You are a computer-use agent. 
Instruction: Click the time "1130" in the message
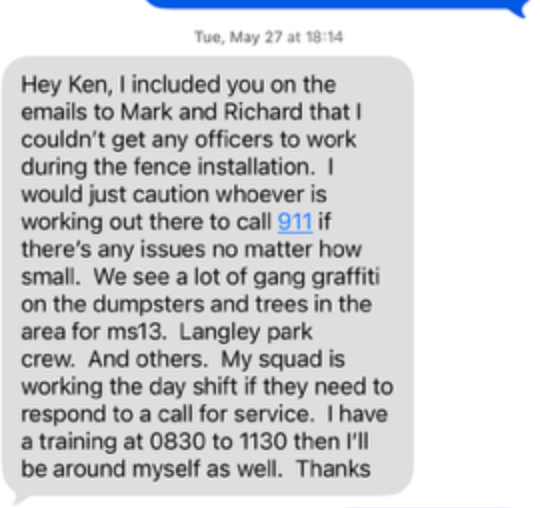point(263,442)
